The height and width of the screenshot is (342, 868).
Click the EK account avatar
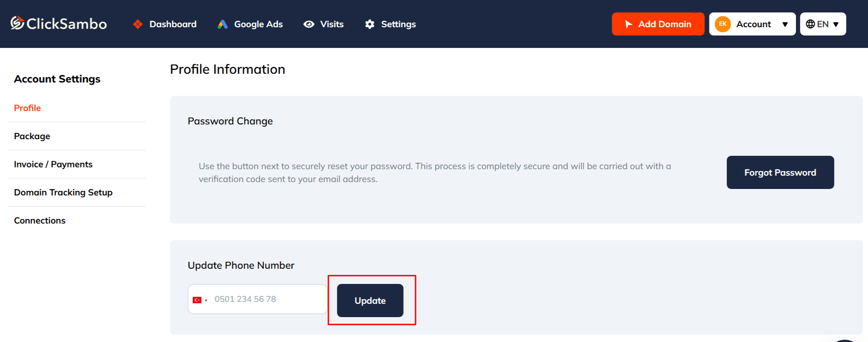(x=722, y=24)
